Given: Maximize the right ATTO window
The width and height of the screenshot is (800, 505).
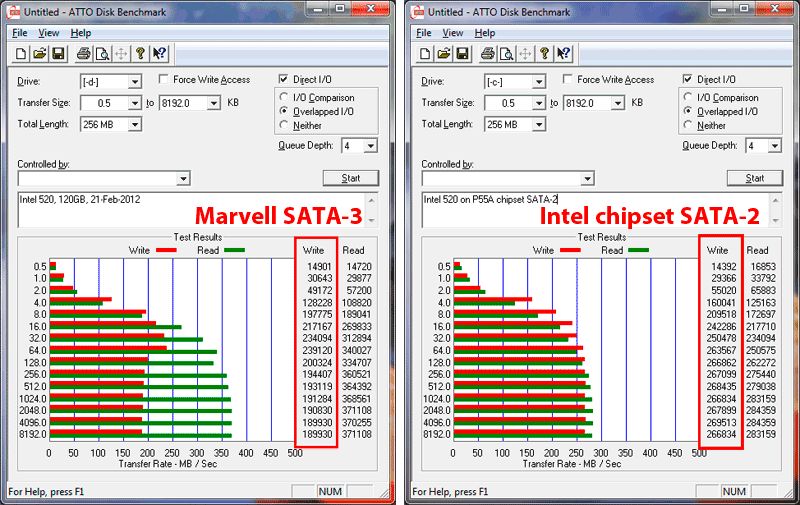Looking at the screenshot, I should coord(744,9).
